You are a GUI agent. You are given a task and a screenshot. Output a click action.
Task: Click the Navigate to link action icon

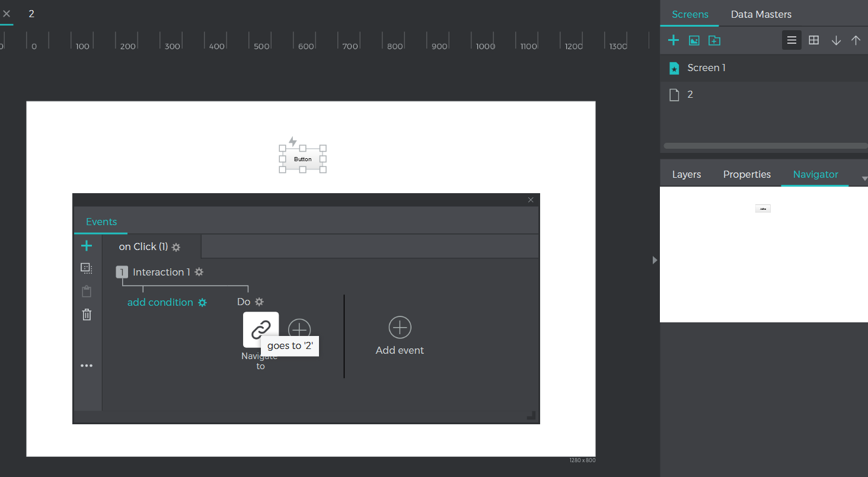pyautogui.click(x=260, y=329)
